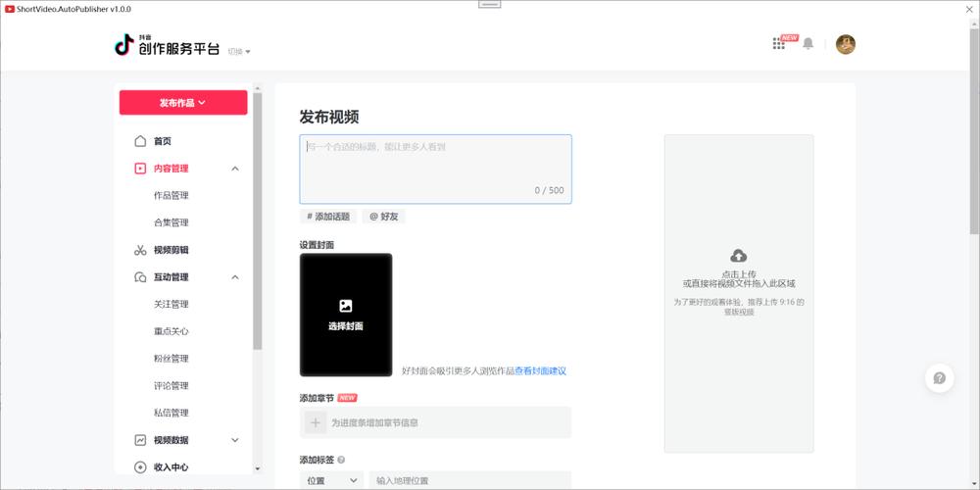Click the plus icon to add a chapter

point(316,422)
